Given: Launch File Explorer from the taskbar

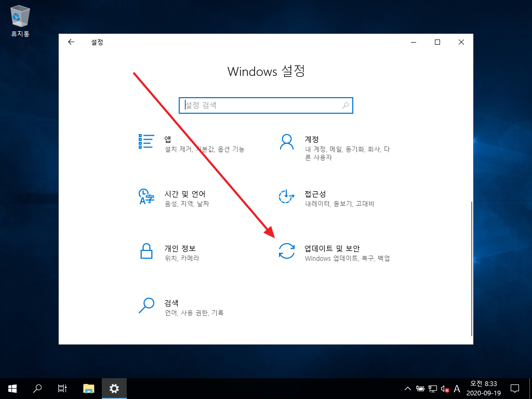Looking at the screenshot, I should [89, 389].
